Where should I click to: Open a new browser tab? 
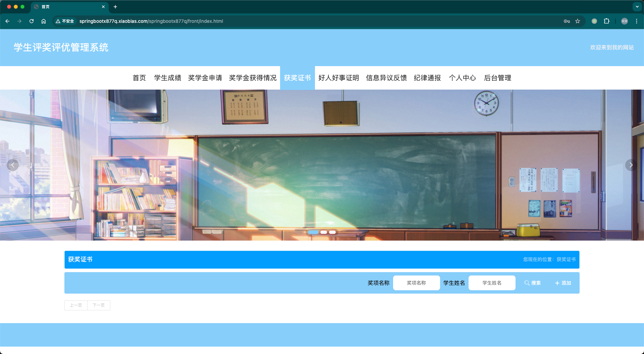tap(115, 7)
